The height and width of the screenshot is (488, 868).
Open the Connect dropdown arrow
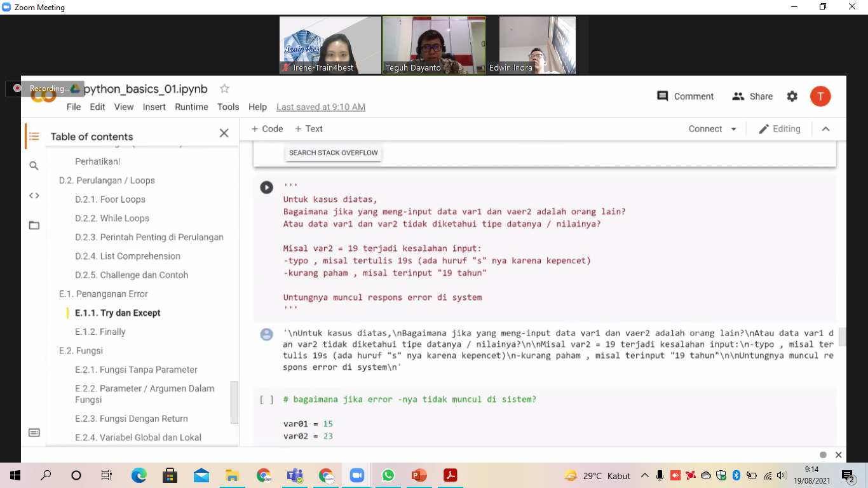tap(733, 129)
